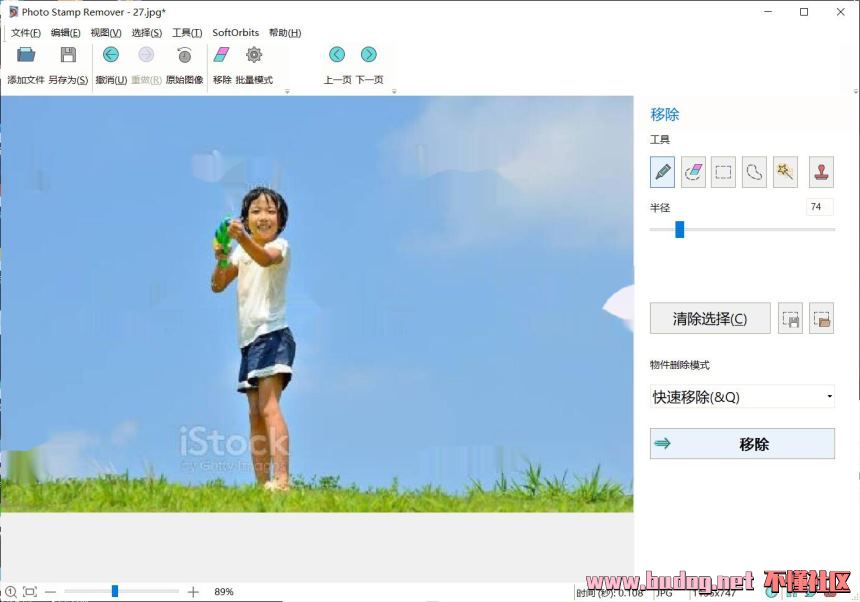
Task: Undo last action with 撤消 arrow
Action: [x=111, y=56]
